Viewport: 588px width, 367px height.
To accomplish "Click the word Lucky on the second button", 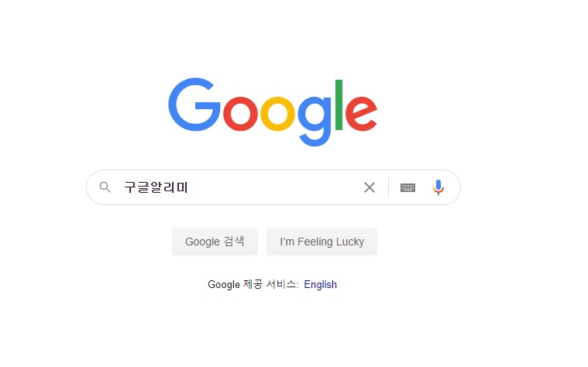I will (x=350, y=242).
